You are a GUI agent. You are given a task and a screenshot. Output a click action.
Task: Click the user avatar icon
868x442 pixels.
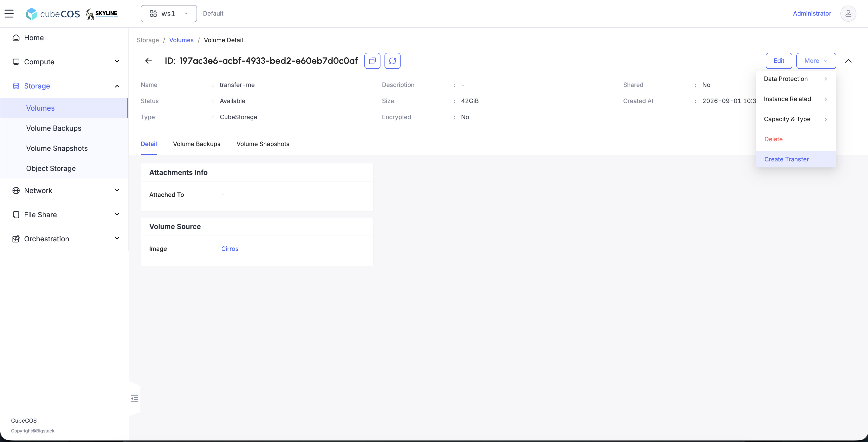[848, 14]
